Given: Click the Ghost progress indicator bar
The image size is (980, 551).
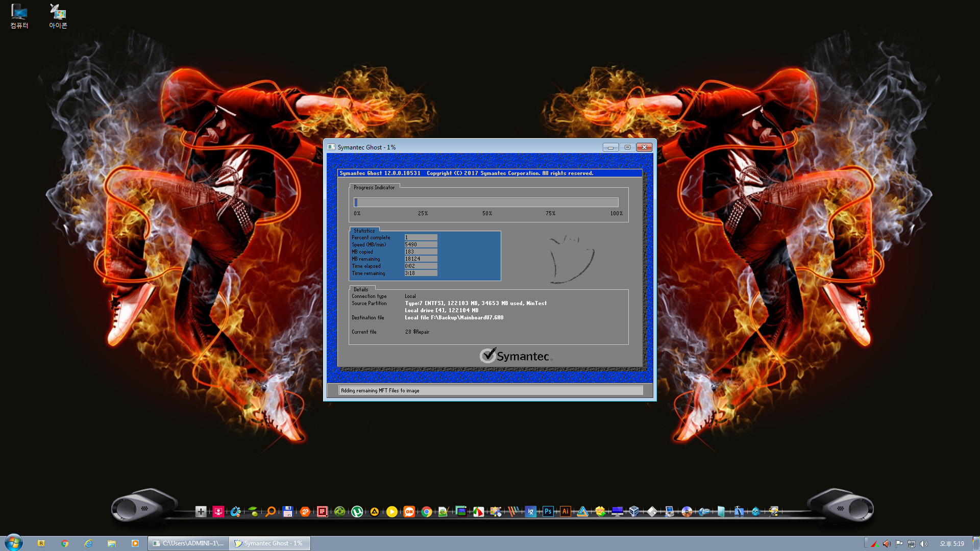Looking at the screenshot, I should (x=486, y=202).
